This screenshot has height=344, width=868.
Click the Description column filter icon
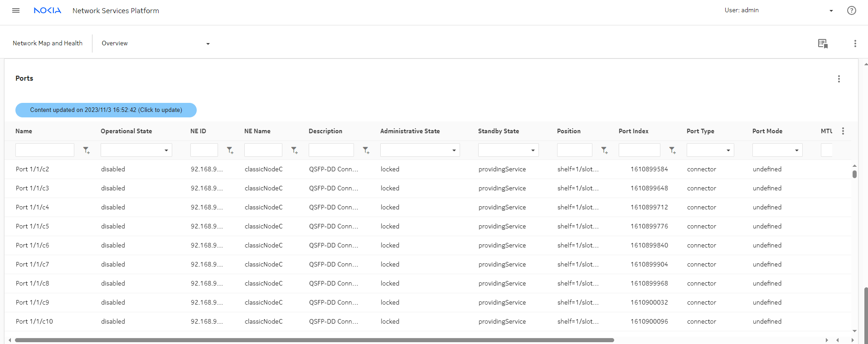[366, 150]
